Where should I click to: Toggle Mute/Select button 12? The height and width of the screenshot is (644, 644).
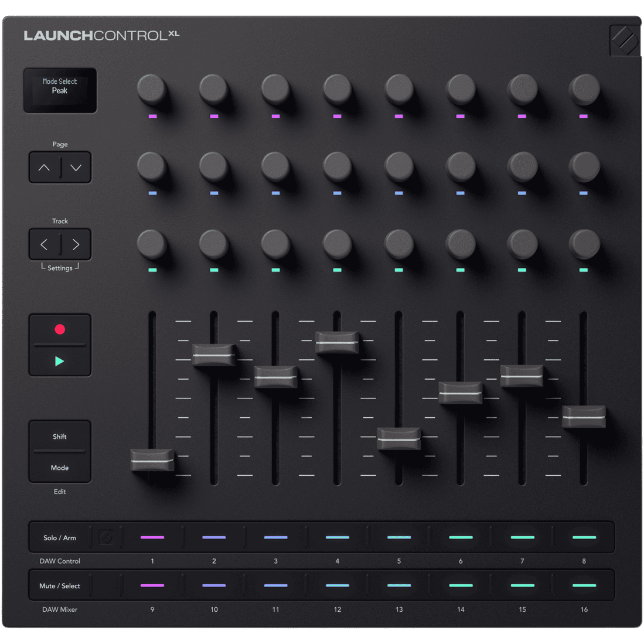(x=337, y=585)
